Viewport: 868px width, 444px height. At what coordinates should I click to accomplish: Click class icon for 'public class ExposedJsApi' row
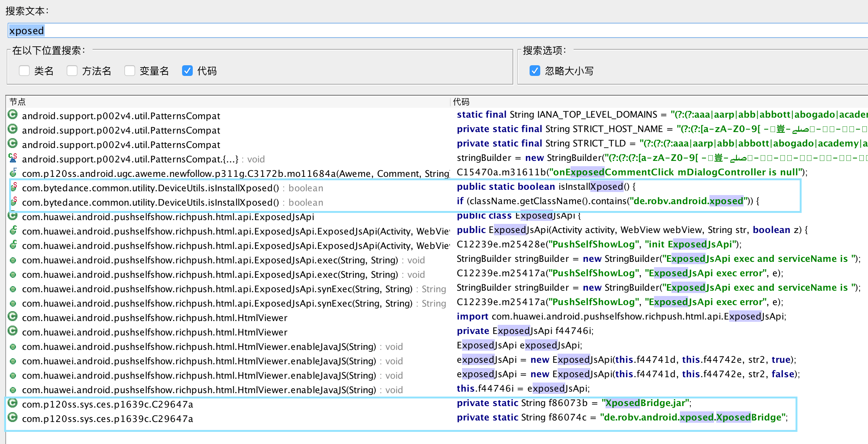click(13, 216)
